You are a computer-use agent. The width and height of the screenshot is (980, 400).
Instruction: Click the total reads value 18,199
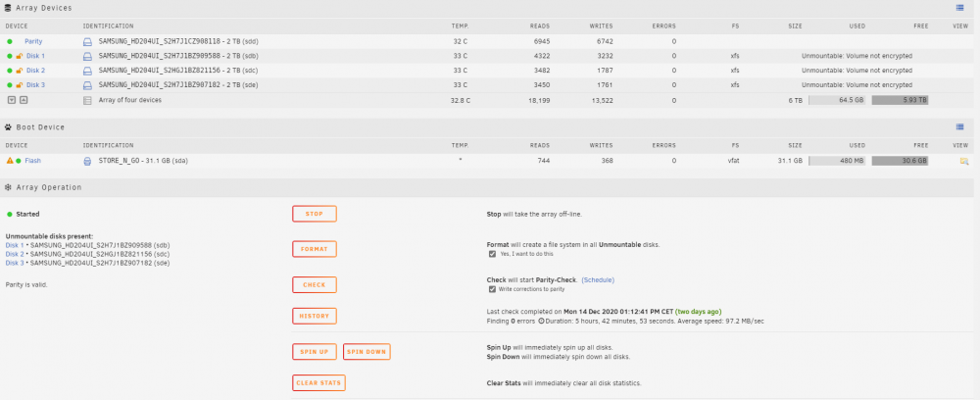click(x=539, y=100)
